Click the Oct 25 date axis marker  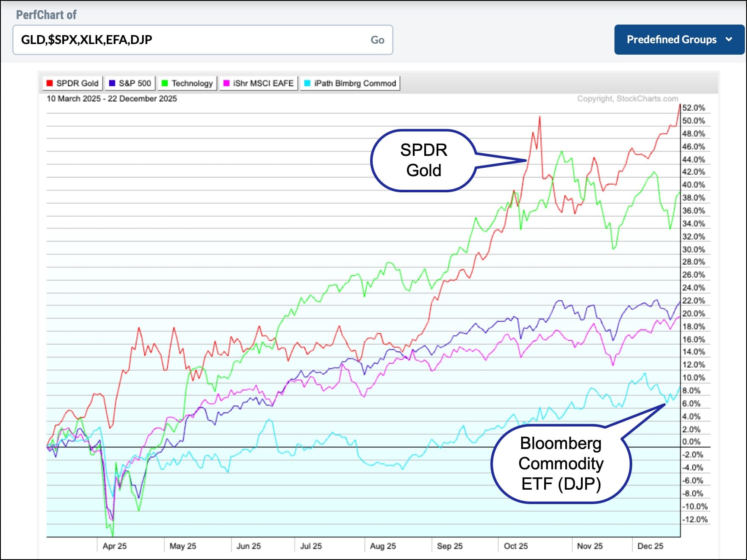[515, 546]
